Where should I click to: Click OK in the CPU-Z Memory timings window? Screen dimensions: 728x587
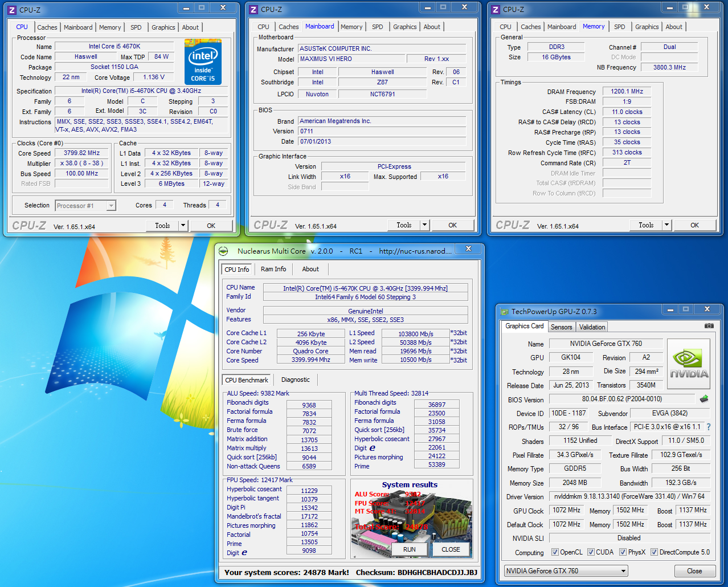[695, 225]
